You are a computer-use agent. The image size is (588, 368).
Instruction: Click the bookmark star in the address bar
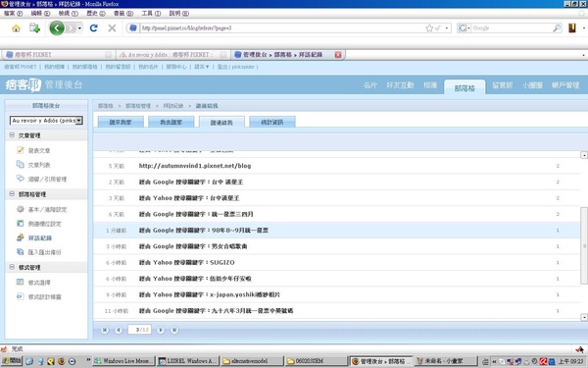(429, 28)
